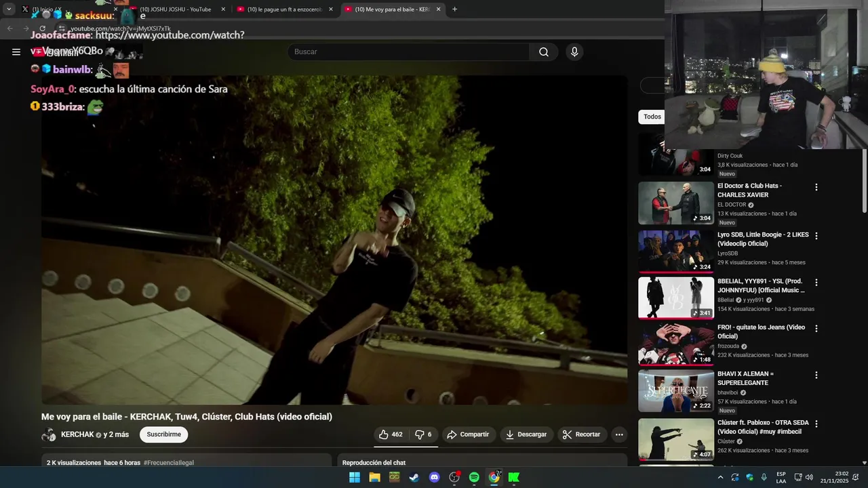Click the Compartir share button
The height and width of the screenshot is (488, 868).
click(x=468, y=434)
